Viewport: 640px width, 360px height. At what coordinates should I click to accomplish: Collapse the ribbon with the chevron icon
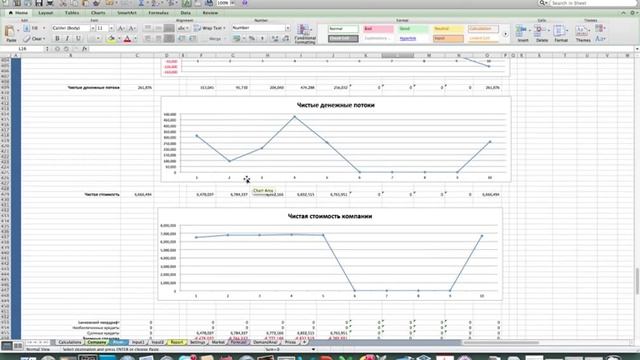(623, 13)
